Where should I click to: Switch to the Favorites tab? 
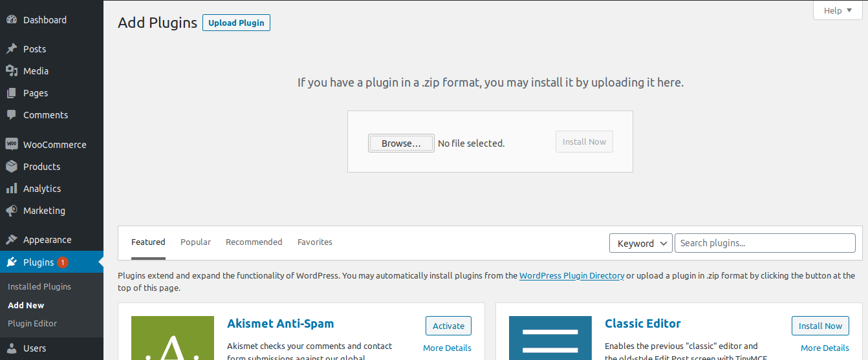click(315, 242)
